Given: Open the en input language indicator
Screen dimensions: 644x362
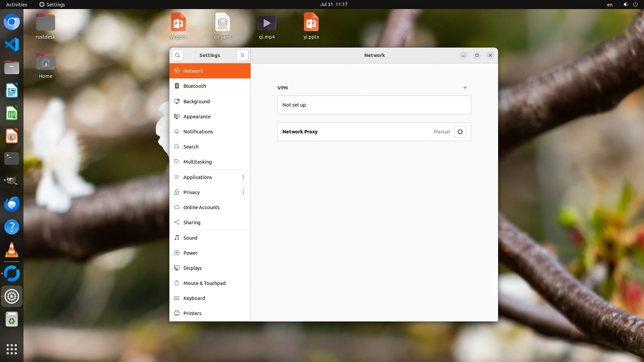Looking at the screenshot, I should 609,4.
